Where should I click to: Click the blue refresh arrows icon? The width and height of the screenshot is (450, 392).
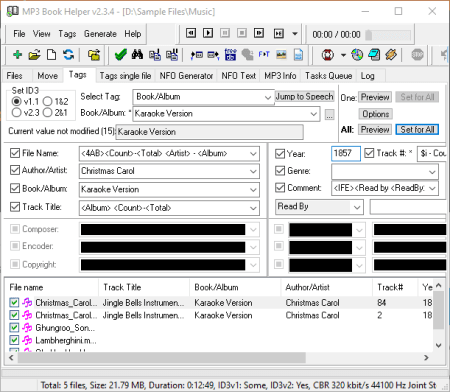(68, 55)
